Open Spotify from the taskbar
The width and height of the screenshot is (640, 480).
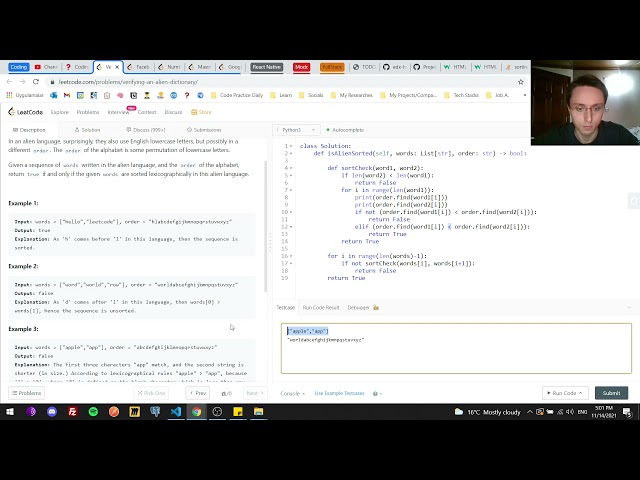click(93, 412)
